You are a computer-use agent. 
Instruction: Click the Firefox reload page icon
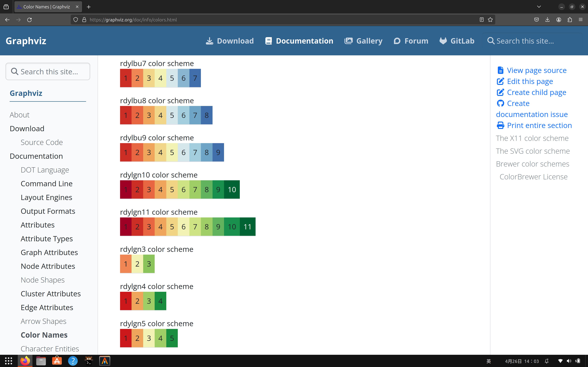click(x=29, y=20)
